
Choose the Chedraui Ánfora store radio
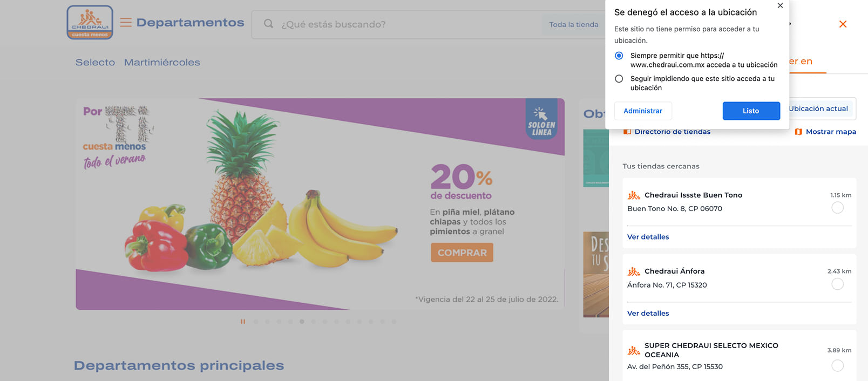837,284
